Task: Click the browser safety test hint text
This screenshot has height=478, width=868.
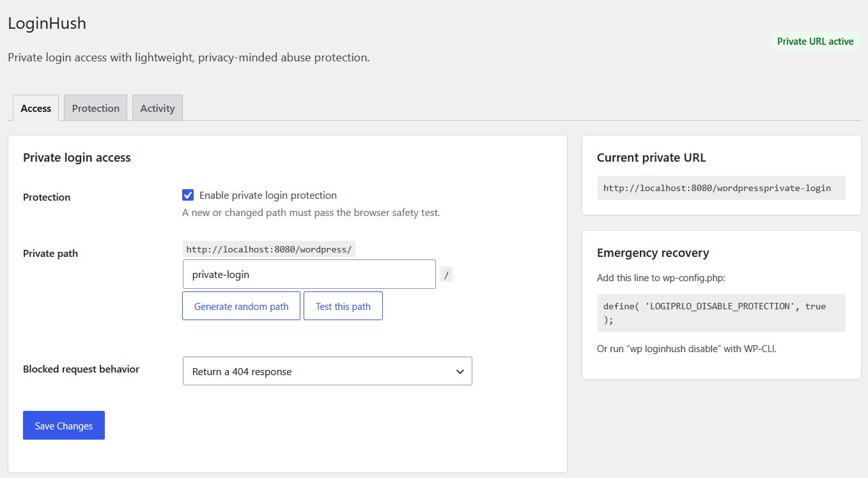Action: [x=311, y=212]
